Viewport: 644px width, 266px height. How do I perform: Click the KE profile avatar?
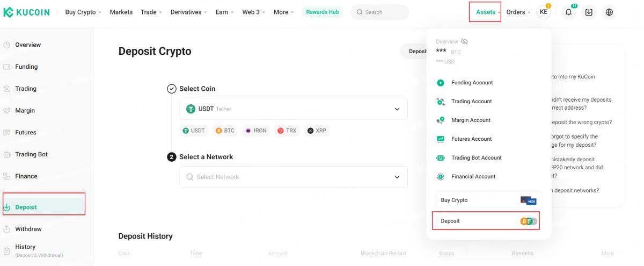click(544, 12)
